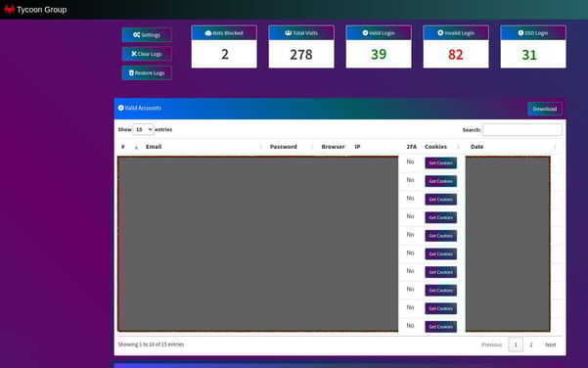Click the Invalid Login cross icon
This screenshot has height=368, width=588.
440,33
